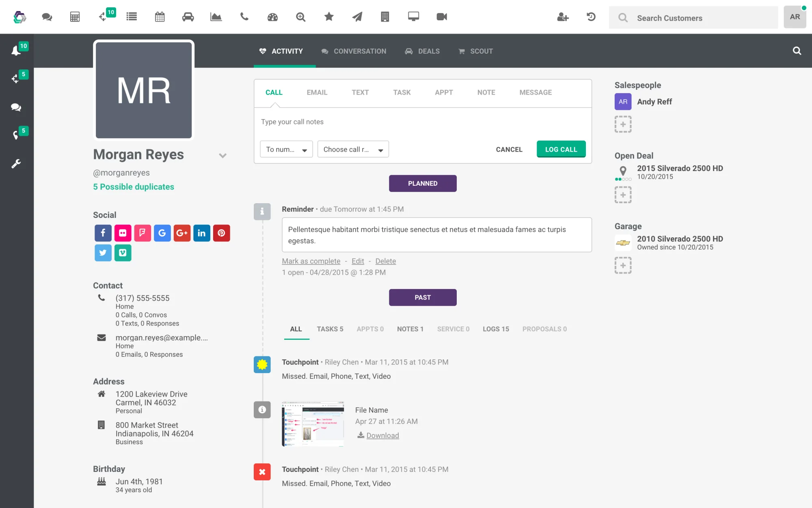The height and width of the screenshot is (508, 812).
Task: Expand the chevron next to Morgan Reyes
Action: [x=222, y=156]
